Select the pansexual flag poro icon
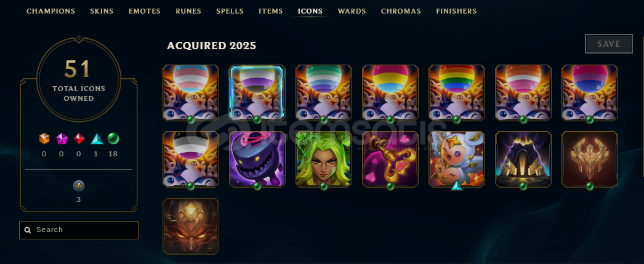Screen dimensions: 644x264 pyautogui.click(x=390, y=93)
